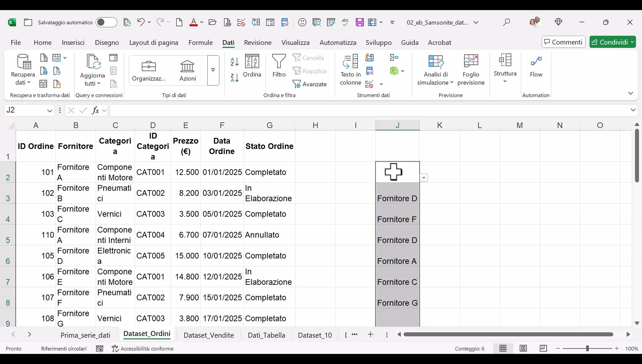Viewport: 642px width, 364px height.
Task: Select the Azioni data type
Action: coord(188,70)
